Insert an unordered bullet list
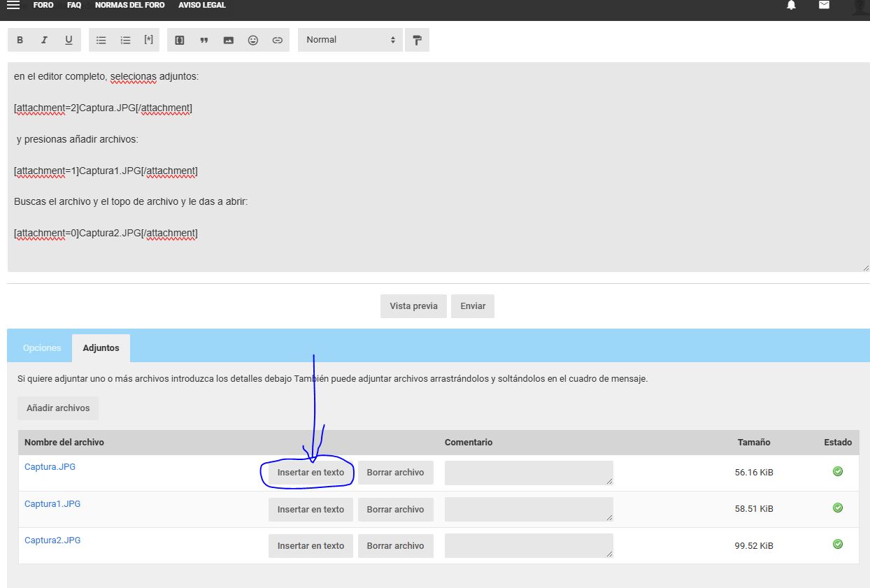Screen dimensions: 870x588 [x=101, y=40]
